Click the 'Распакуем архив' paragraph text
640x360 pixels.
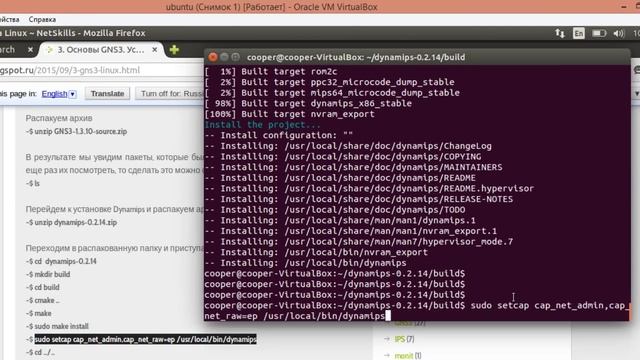click(59, 118)
